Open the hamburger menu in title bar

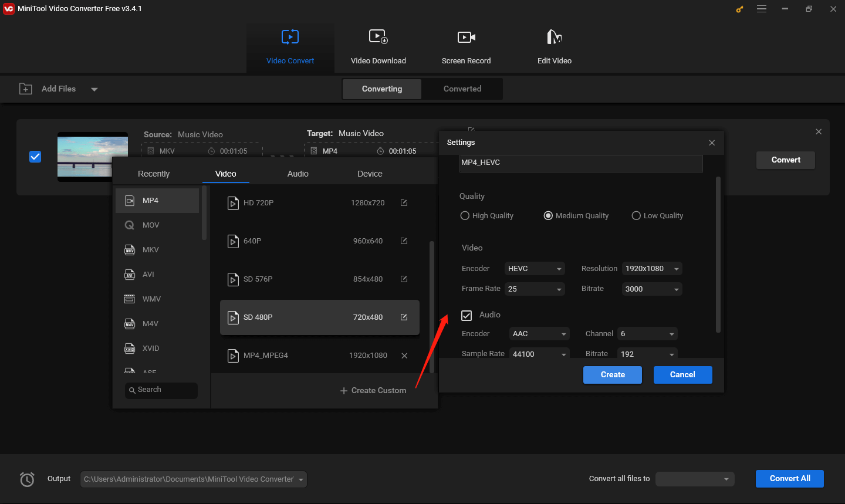762,9
